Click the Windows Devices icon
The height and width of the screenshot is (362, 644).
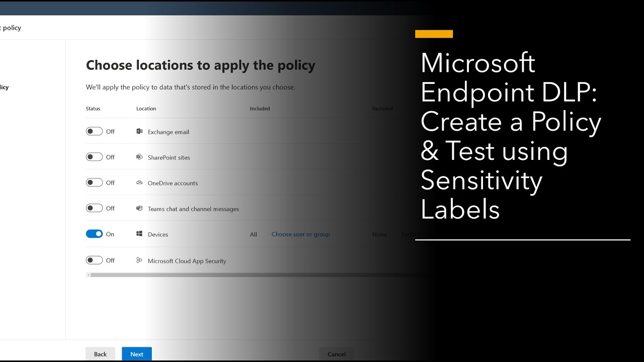click(139, 234)
